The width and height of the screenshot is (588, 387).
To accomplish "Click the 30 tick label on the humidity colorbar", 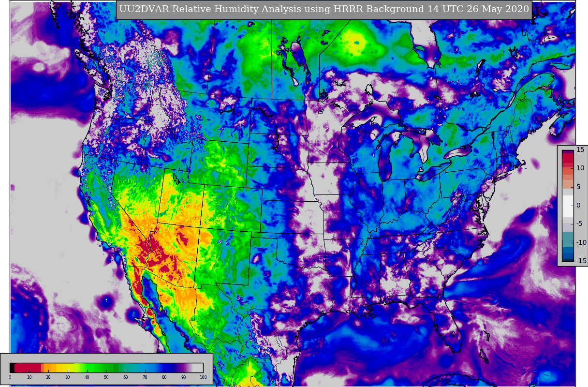I will point(67,377).
